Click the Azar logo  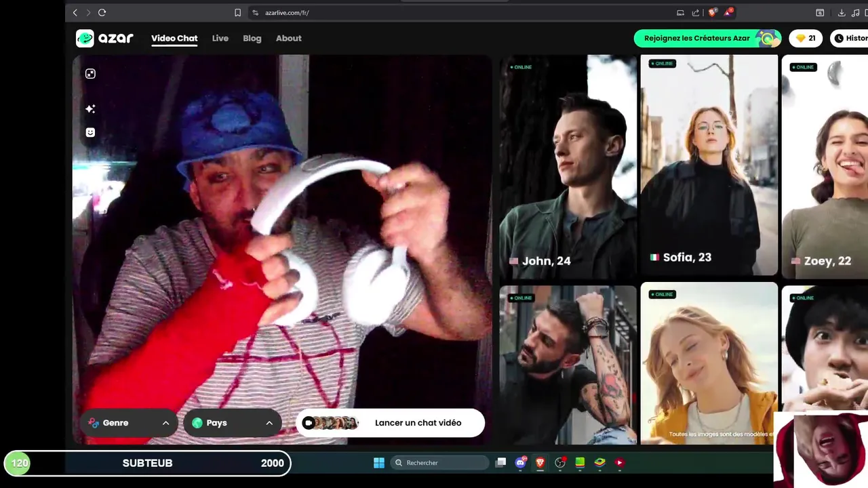click(104, 39)
